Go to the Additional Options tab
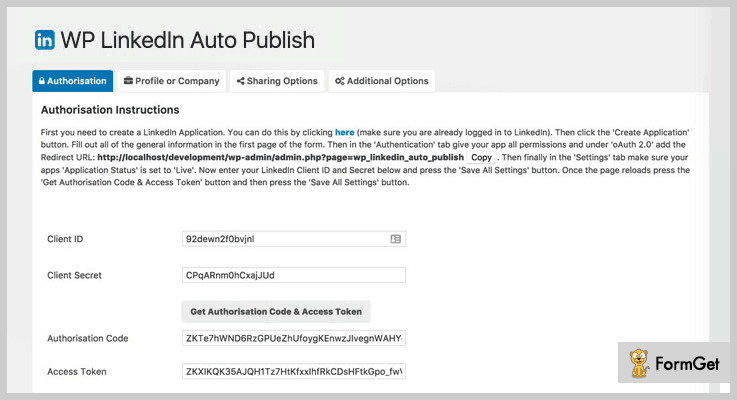This screenshot has width=737, height=400. [382, 81]
